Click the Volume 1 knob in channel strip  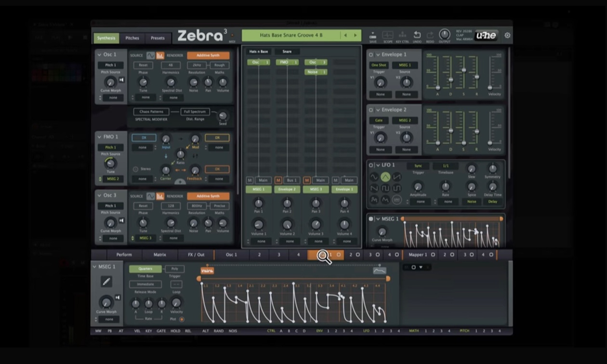tap(258, 224)
